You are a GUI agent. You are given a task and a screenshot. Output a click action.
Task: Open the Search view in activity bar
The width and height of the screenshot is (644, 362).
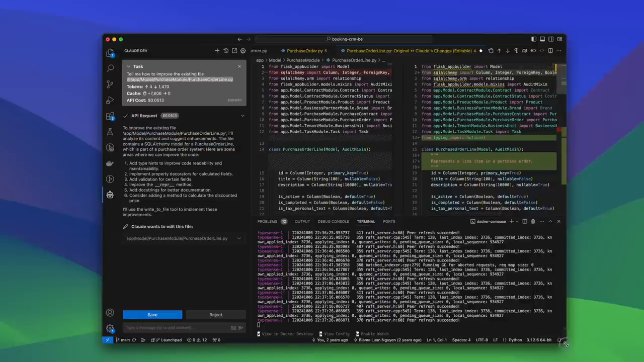tap(110, 68)
